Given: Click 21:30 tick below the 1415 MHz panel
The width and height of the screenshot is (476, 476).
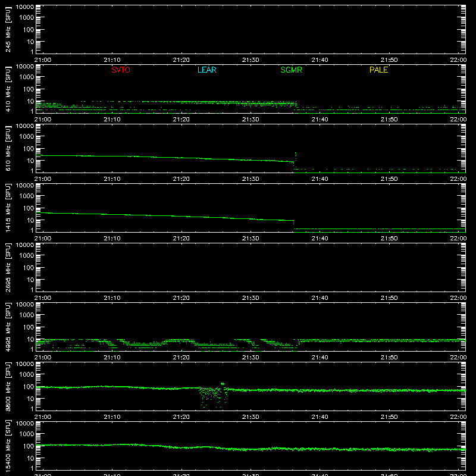Looking at the screenshot, I should 250,239.
